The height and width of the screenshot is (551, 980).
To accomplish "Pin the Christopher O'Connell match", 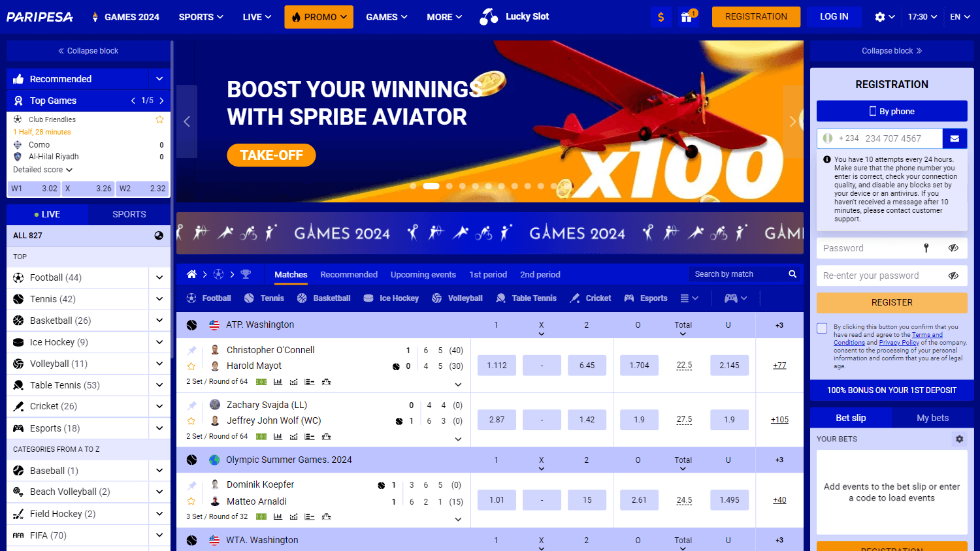I will click(x=191, y=351).
